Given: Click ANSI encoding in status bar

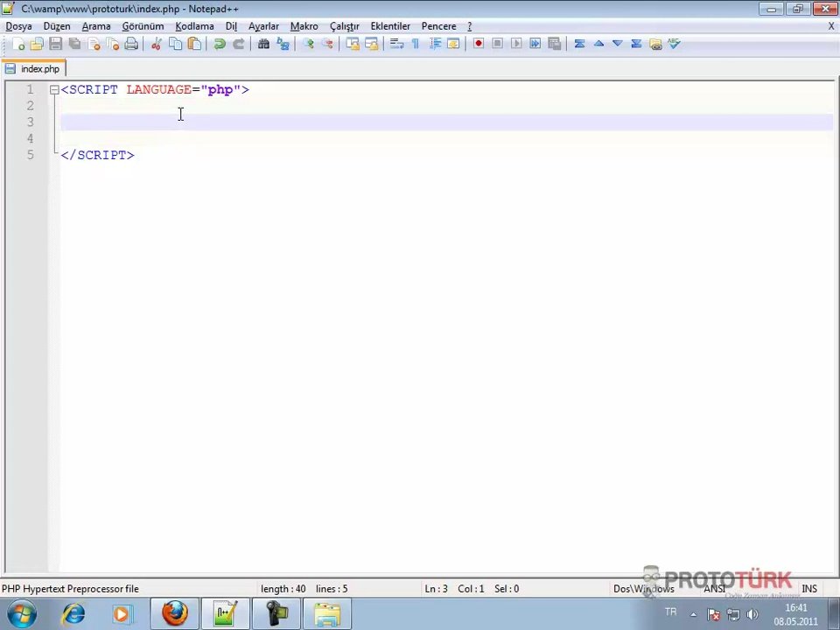Looking at the screenshot, I should pos(714,589).
